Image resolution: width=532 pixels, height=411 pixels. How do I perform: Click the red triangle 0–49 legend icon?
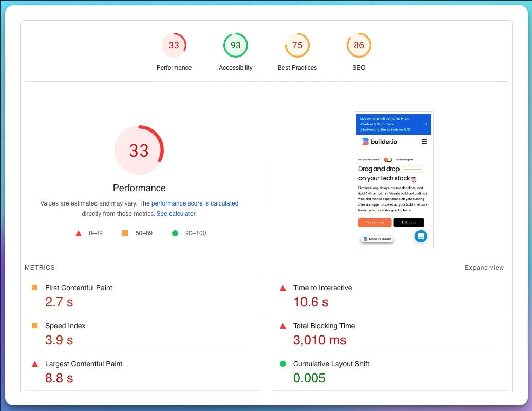pyautogui.click(x=79, y=233)
